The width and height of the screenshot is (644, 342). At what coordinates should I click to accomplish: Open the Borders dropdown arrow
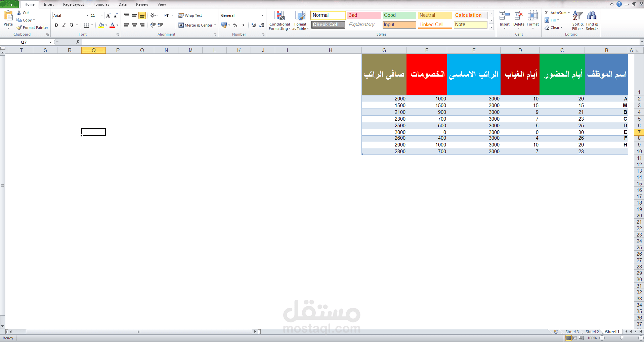92,25
